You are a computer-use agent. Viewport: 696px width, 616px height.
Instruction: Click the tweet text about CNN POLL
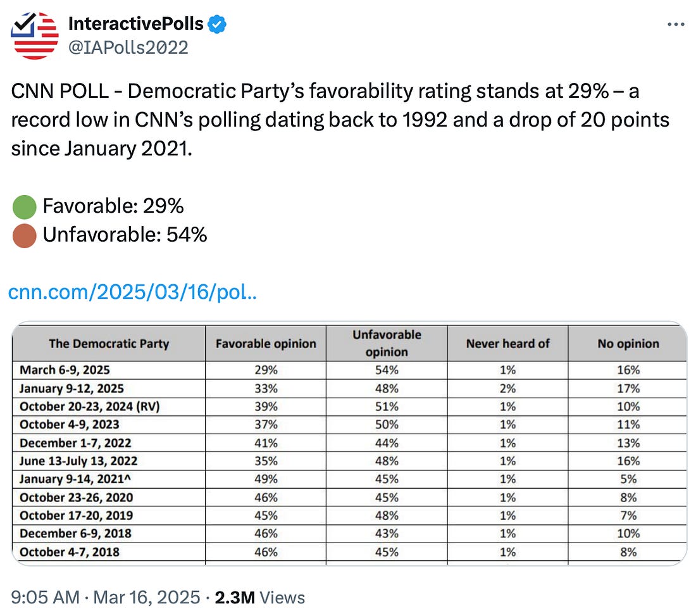[x=339, y=119]
